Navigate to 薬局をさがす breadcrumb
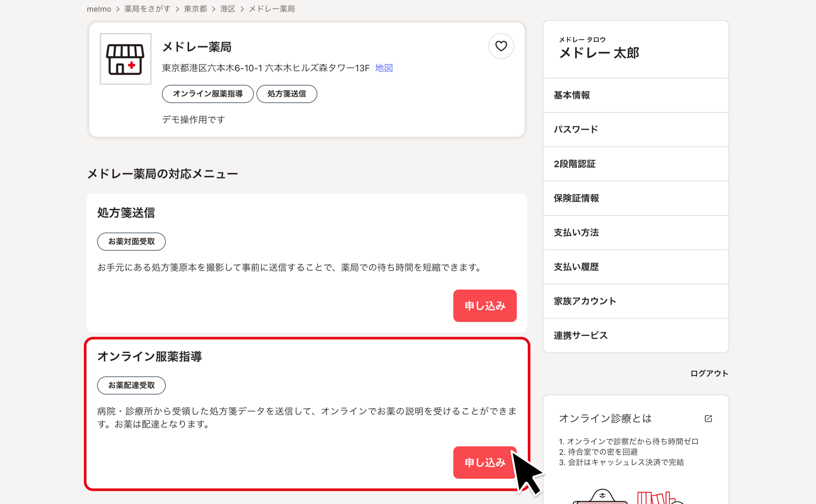Image resolution: width=816 pixels, height=504 pixels. click(x=147, y=9)
